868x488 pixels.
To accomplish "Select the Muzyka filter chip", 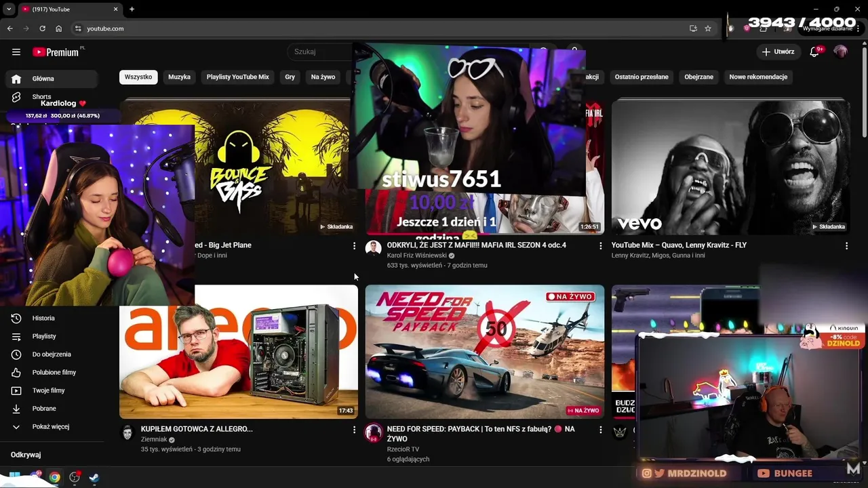I will click(x=179, y=77).
